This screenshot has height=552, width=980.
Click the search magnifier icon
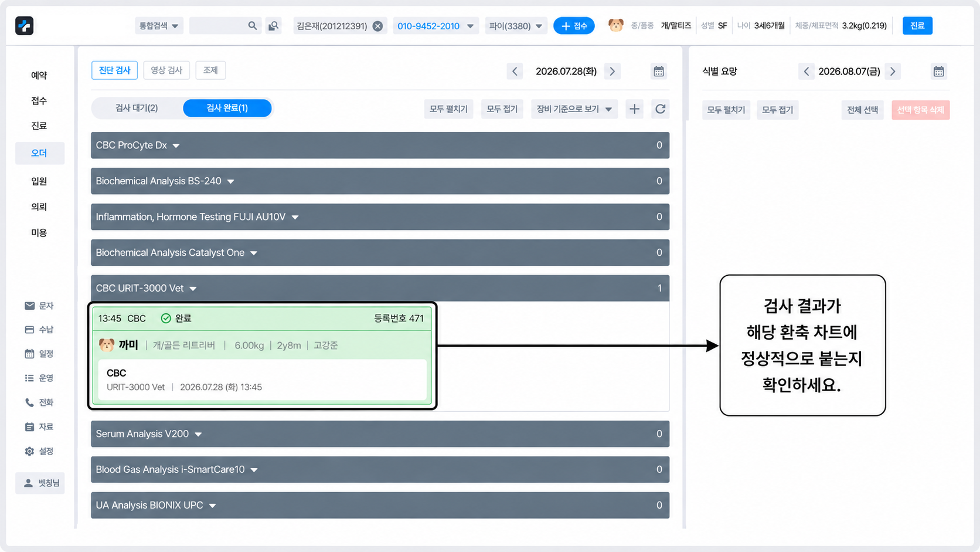point(253,26)
